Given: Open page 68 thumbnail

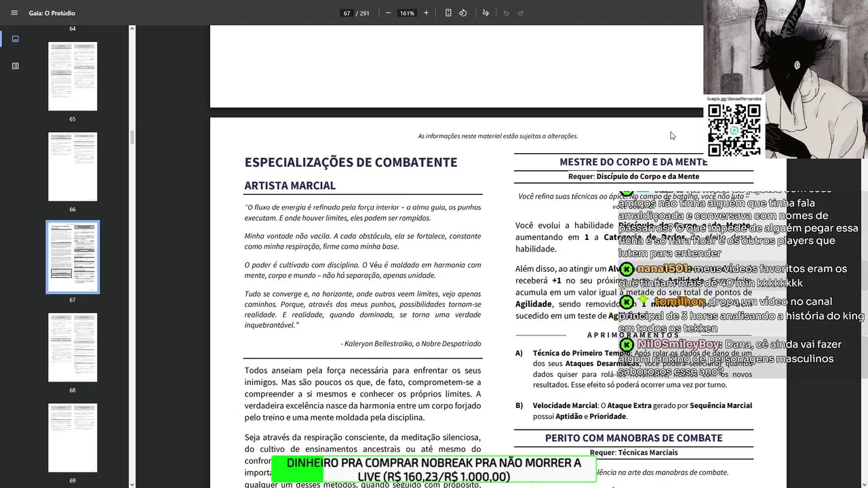Looking at the screenshot, I should 73,347.
